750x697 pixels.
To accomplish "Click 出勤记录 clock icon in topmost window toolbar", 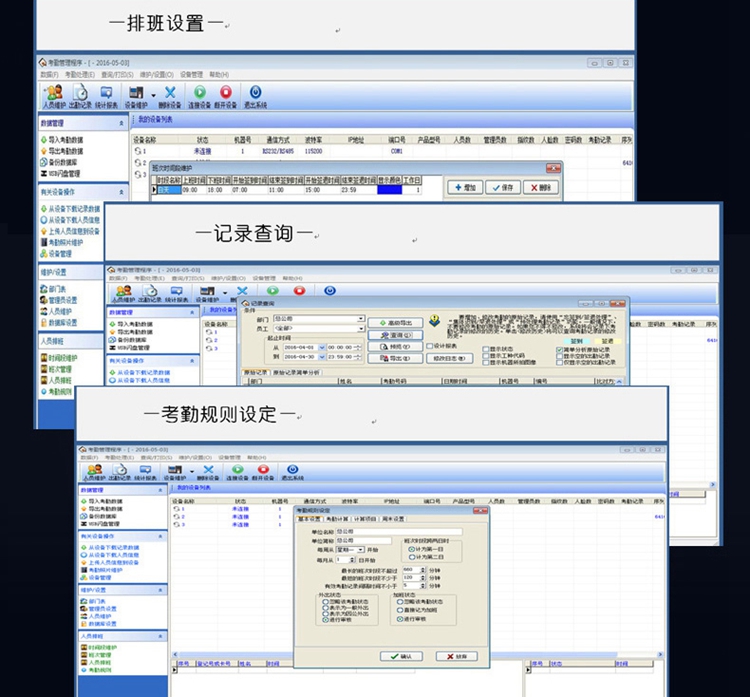I will [80, 95].
